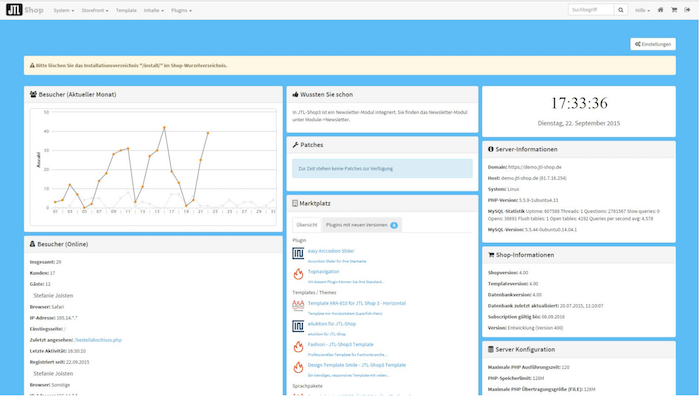Screen dimensions: 700x396
Task: Open the System dropdown menu
Action: point(63,10)
